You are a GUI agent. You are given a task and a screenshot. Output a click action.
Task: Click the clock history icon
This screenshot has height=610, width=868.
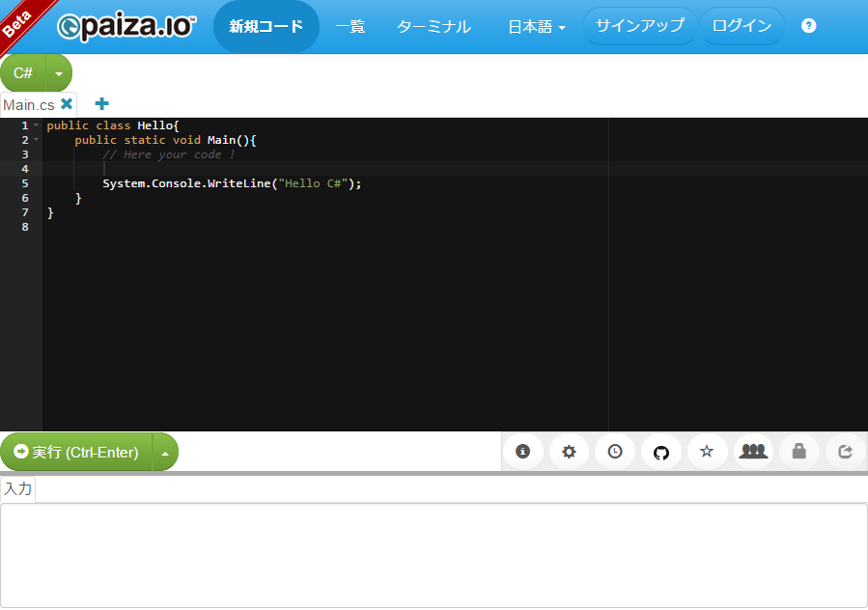pyautogui.click(x=615, y=452)
